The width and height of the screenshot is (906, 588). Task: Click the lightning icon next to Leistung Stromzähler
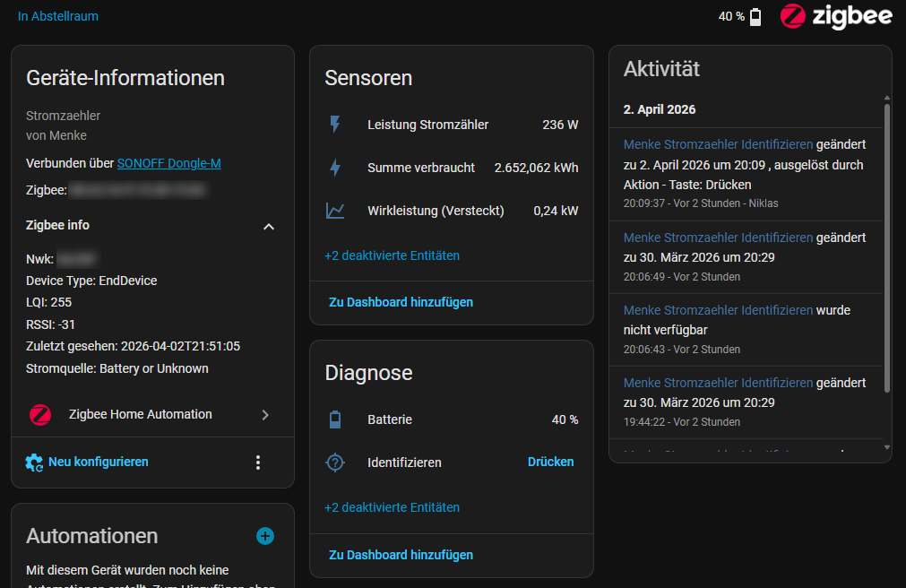[335, 124]
